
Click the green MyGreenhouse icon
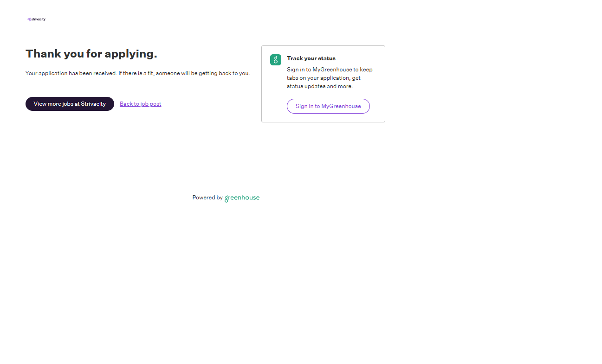point(276,60)
